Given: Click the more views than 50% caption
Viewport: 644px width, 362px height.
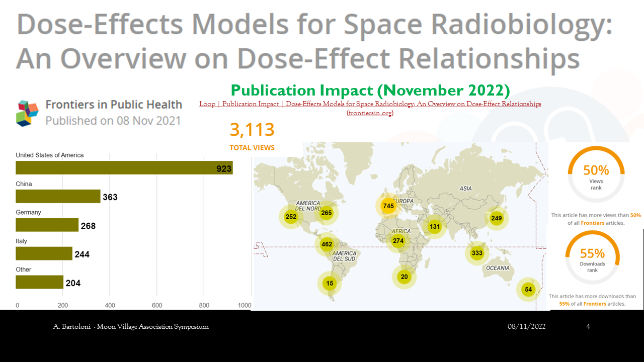Looking at the screenshot, I should point(596,219).
